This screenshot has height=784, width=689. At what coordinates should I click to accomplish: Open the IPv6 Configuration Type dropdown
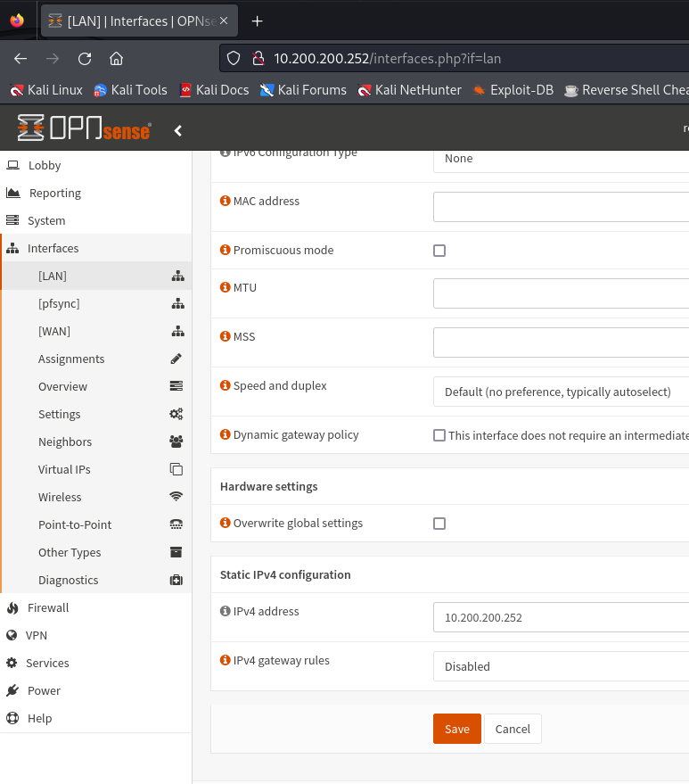tap(560, 159)
